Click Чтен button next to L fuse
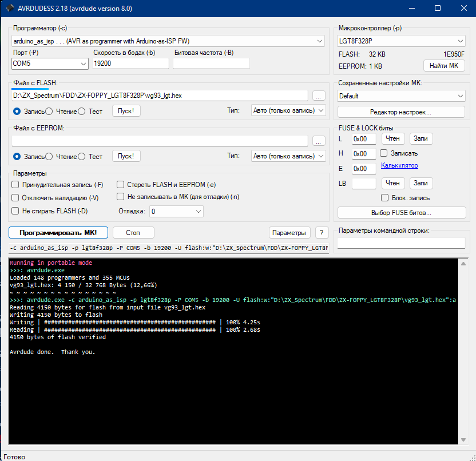The height and width of the screenshot is (461, 476). tap(393, 138)
